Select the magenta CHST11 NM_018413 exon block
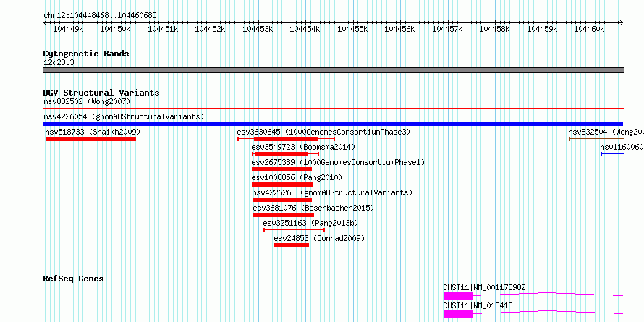The image size is (644, 322). 458,314
